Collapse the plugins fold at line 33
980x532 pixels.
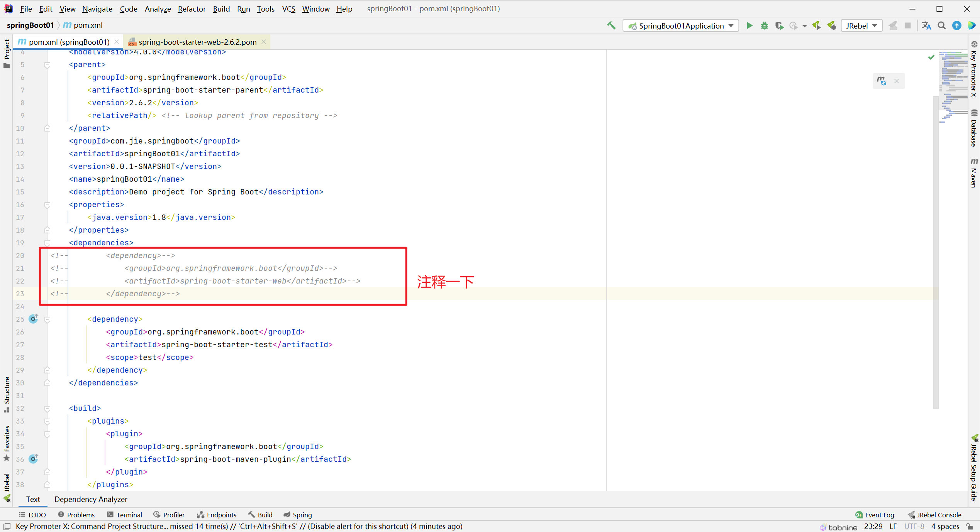pyautogui.click(x=47, y=421)
